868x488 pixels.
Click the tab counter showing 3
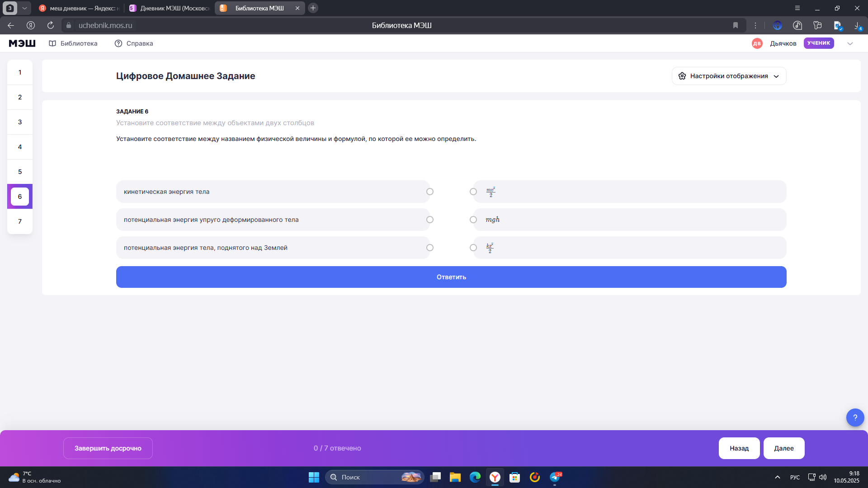click(x=10, y=8)
